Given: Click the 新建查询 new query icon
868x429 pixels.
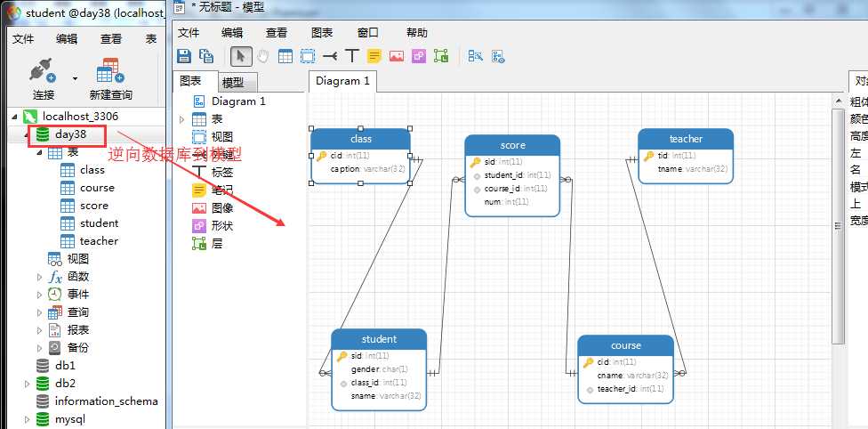Looking at the screenshot, I should pyautogui.click(x=110, y=72).
